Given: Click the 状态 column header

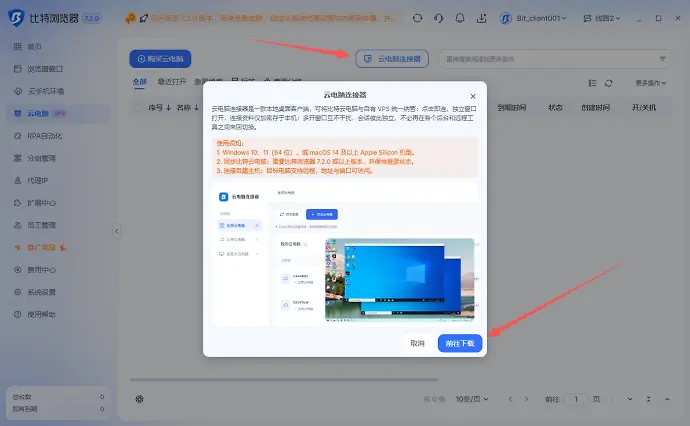Looking at the screenshot, I should [x=555, y=108].
